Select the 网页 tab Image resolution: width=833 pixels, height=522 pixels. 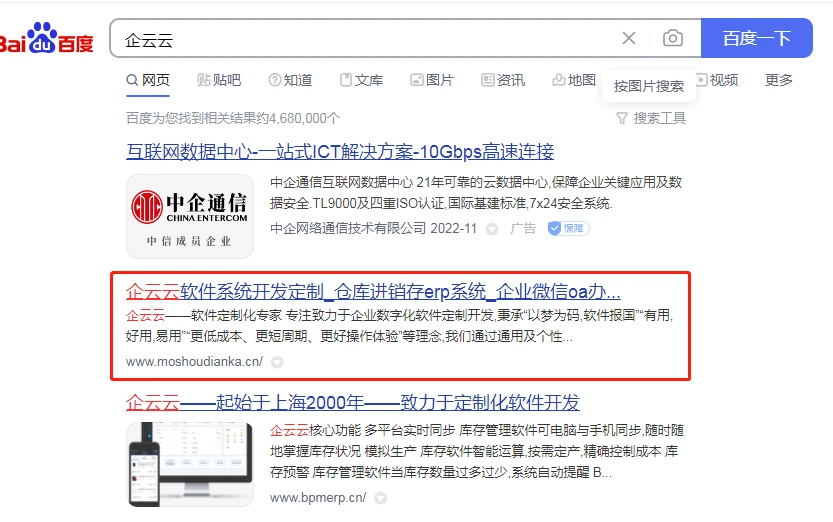tap(148, 80)
